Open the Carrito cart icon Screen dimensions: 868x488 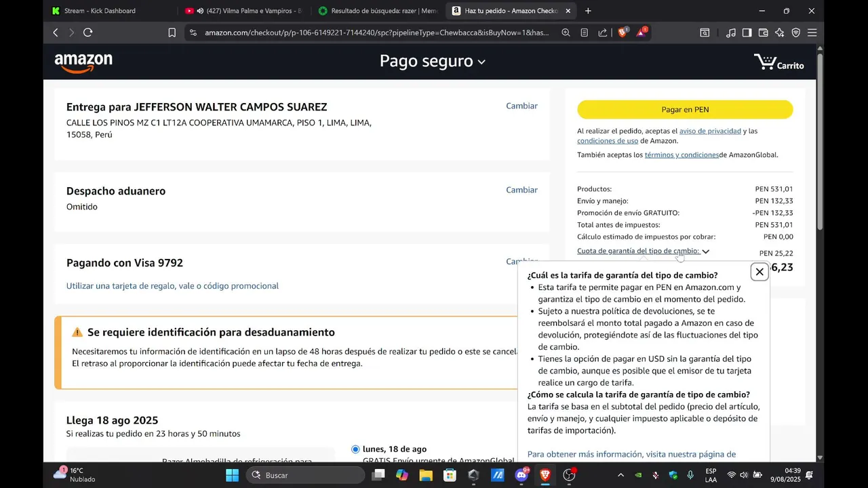[x=778, y=62]
